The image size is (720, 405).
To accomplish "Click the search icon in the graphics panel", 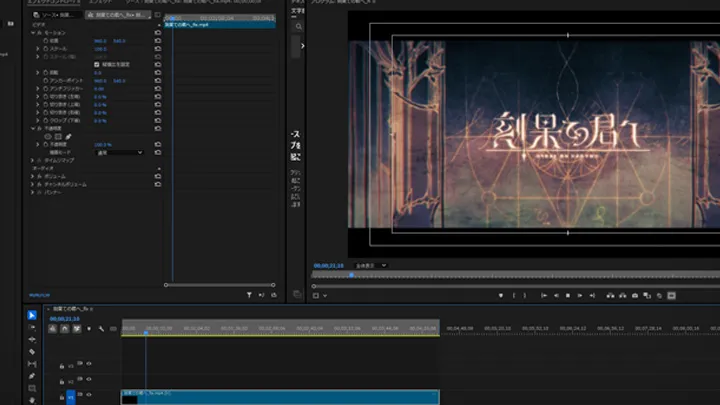I will point(299,27).
